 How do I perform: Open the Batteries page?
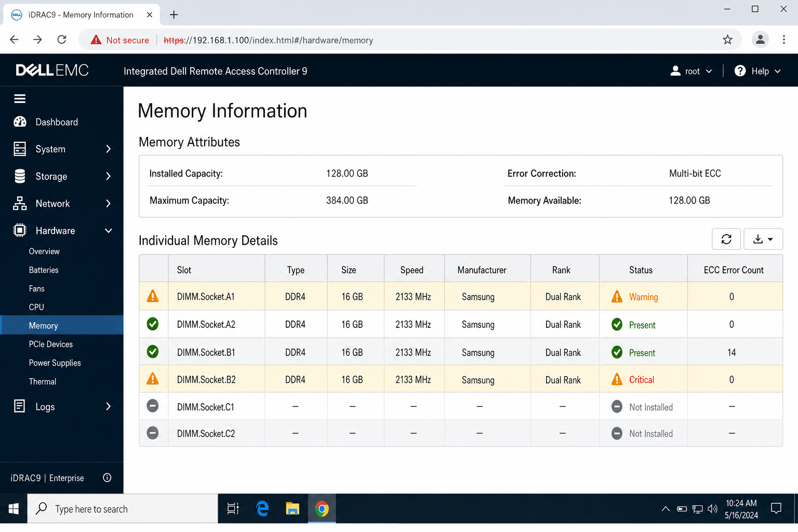44,270
